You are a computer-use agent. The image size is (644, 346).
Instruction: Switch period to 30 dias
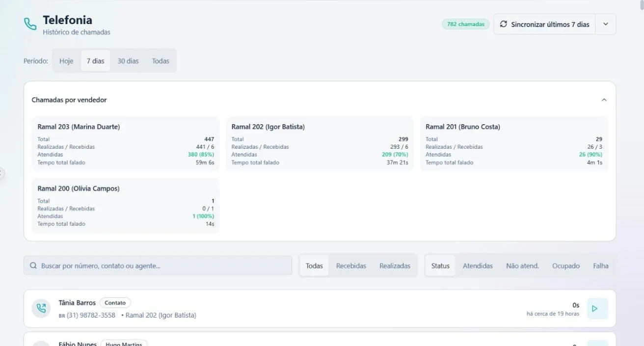coord(128,61)
